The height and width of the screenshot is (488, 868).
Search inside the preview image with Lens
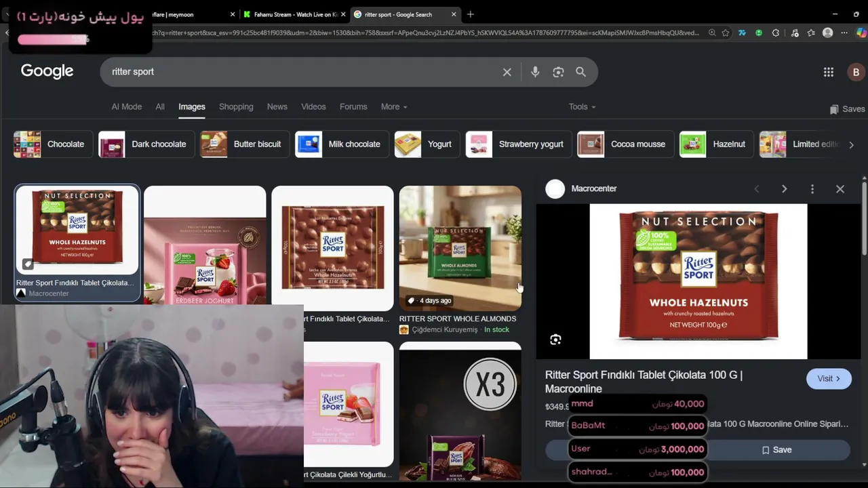pos(555,340)
